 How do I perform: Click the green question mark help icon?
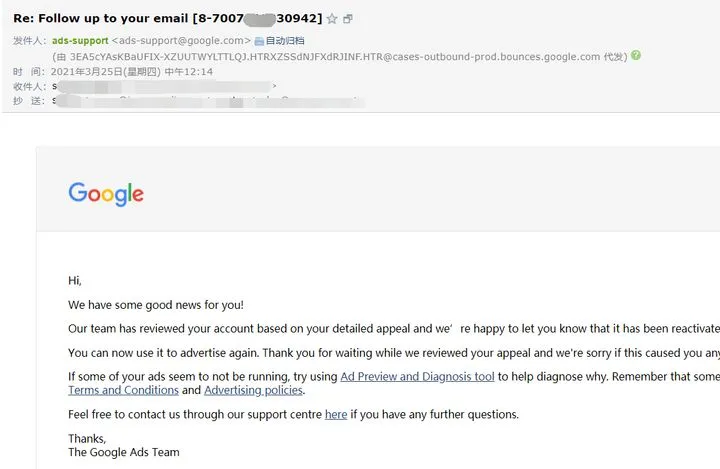[x=636, y=55]
